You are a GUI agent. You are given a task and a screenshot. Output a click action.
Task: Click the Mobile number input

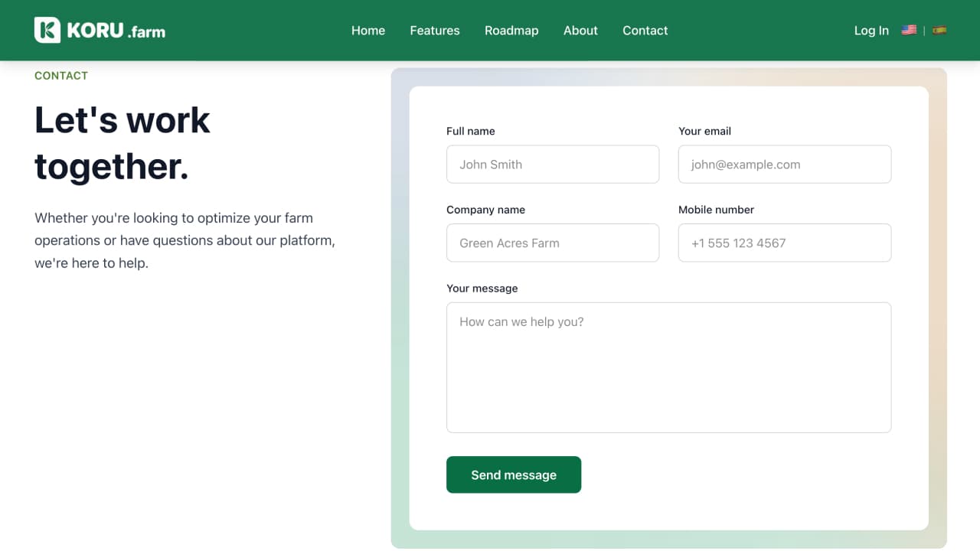784,243
